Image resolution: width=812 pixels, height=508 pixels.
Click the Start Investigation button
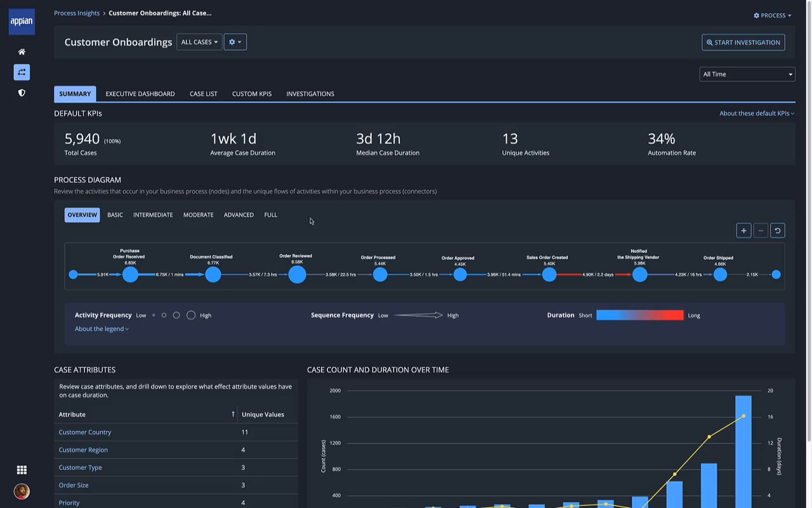pyautogui.click(x=743, y=43)
